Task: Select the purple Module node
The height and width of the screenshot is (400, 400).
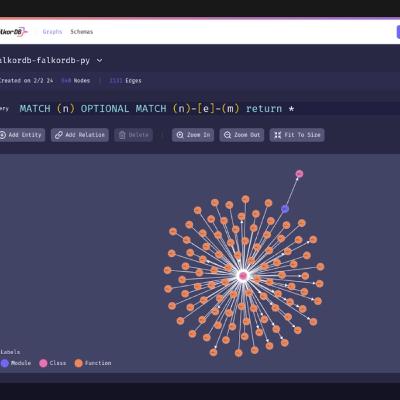Action: (285, 209)
